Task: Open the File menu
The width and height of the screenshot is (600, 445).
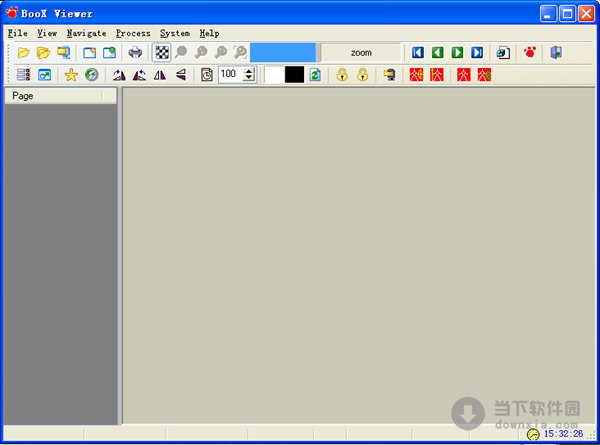Action: [x=18, y=33]
